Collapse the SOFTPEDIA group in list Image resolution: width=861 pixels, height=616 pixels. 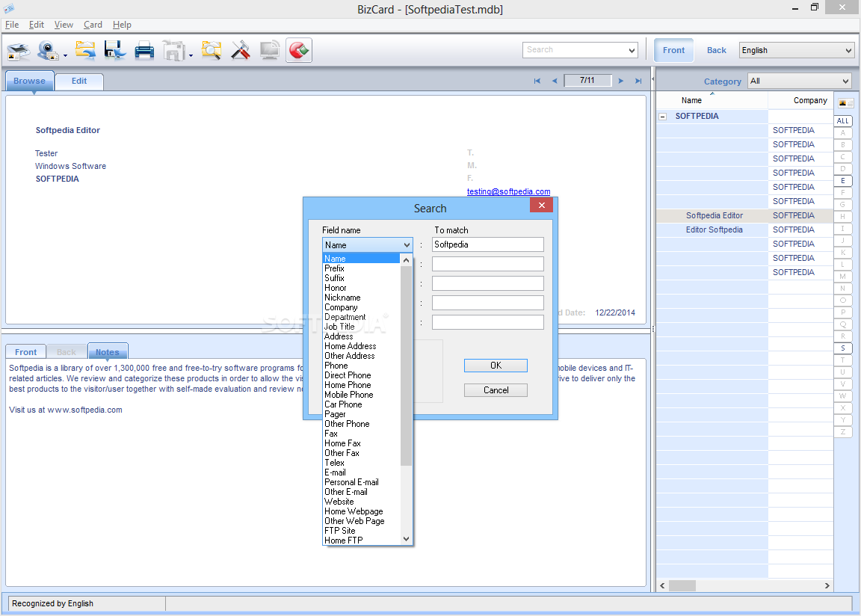(662, 117)
